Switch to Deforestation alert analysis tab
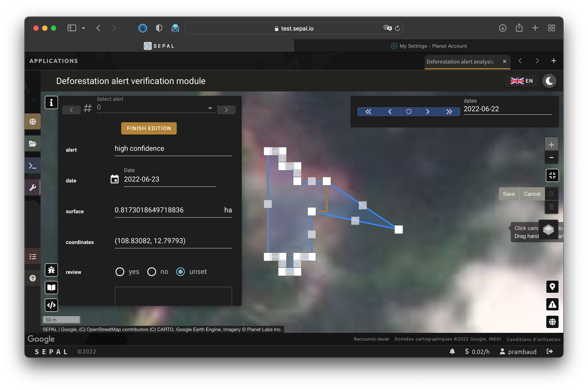 click(460, 62)
